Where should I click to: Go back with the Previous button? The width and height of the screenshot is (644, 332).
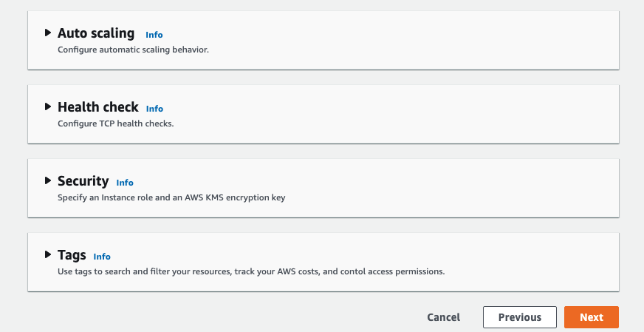pos(519,317)
